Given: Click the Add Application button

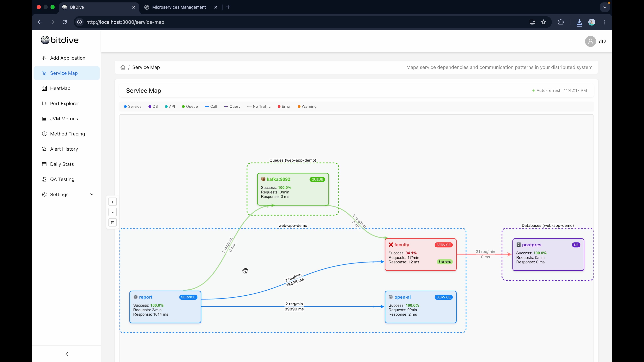Looking at the screenshot, I should tap(64, 58).
